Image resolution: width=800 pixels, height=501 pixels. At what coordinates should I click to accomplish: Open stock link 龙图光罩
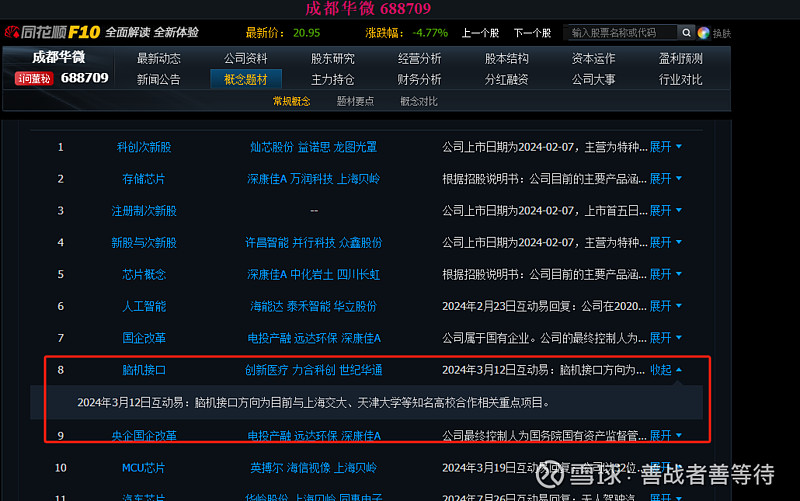point(355,147)
